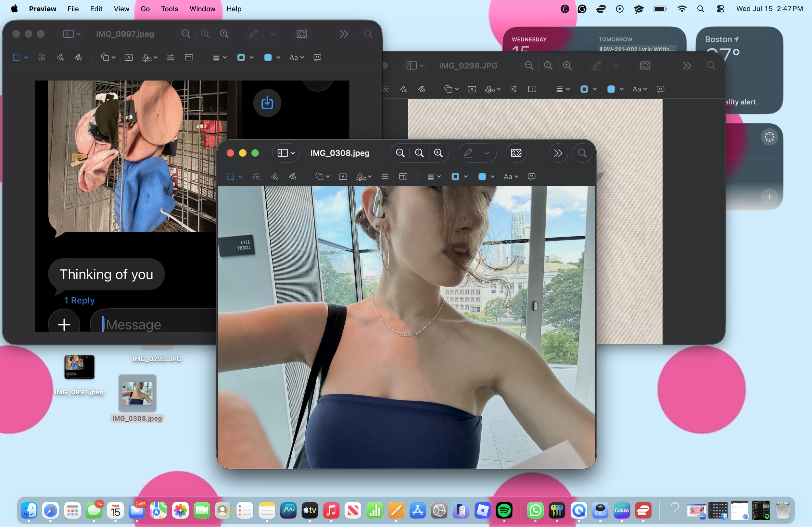Click the Shapes tool in IMG_0308.jpeg window
This screenshot has height=527, width=812.
[319, 177]
